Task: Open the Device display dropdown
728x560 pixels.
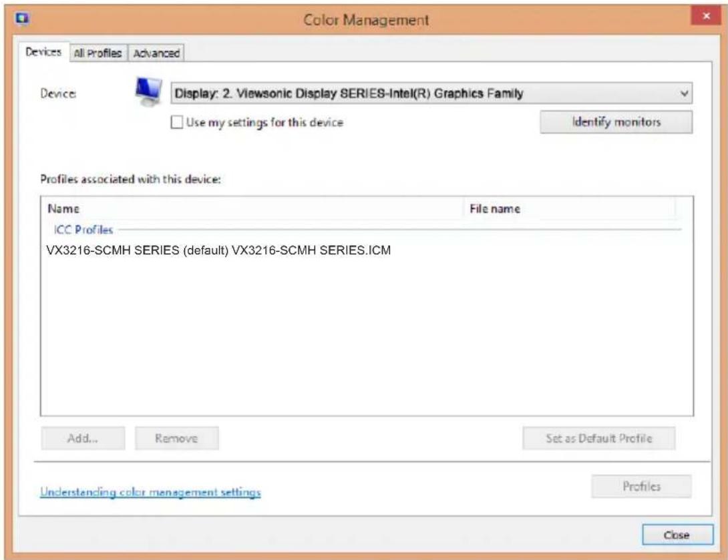Action: 431,93
